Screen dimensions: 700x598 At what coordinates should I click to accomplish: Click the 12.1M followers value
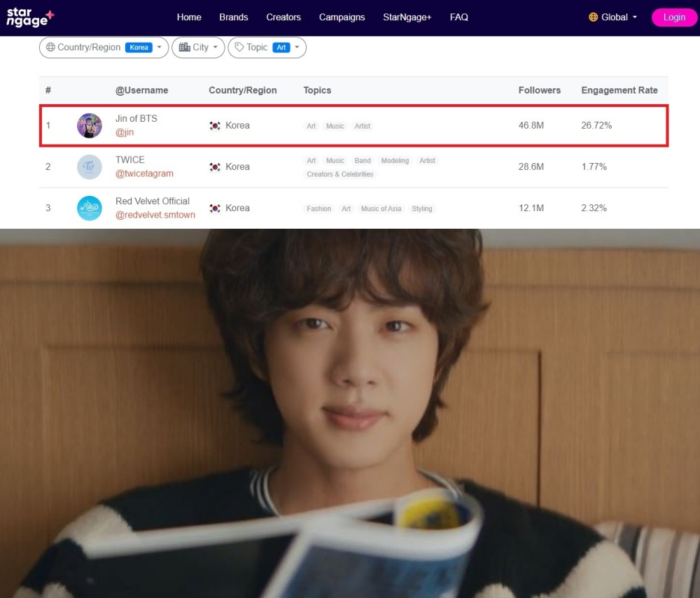pos(531,208)
